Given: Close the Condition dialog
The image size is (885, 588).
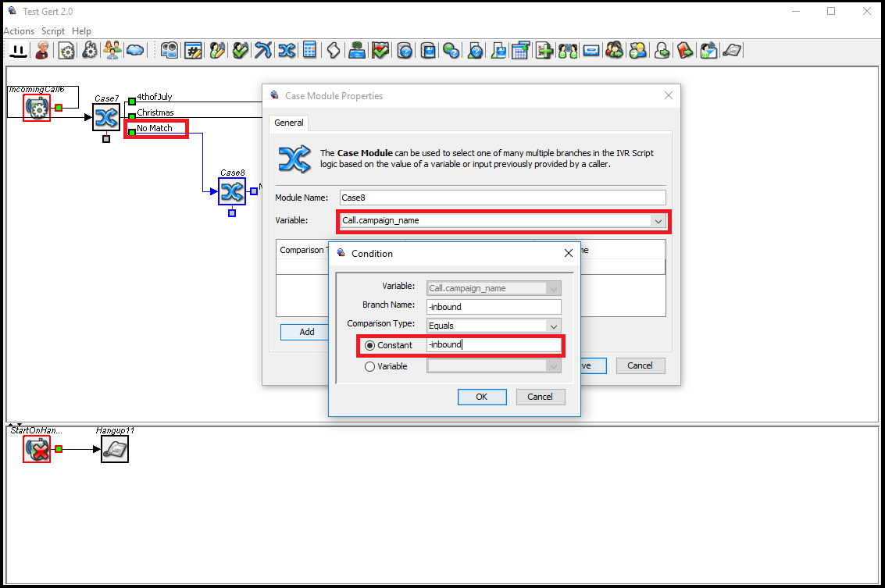Looking at the screenshot, I should pos(569,253).
